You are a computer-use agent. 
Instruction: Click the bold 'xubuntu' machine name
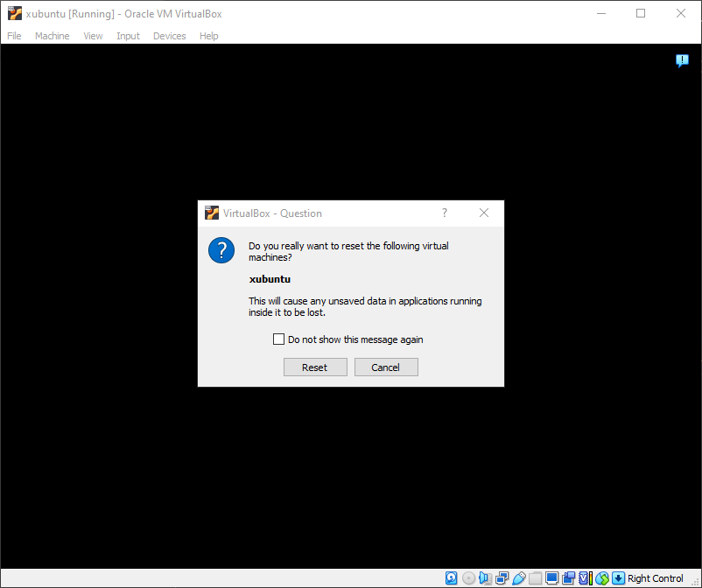(270, 279)
